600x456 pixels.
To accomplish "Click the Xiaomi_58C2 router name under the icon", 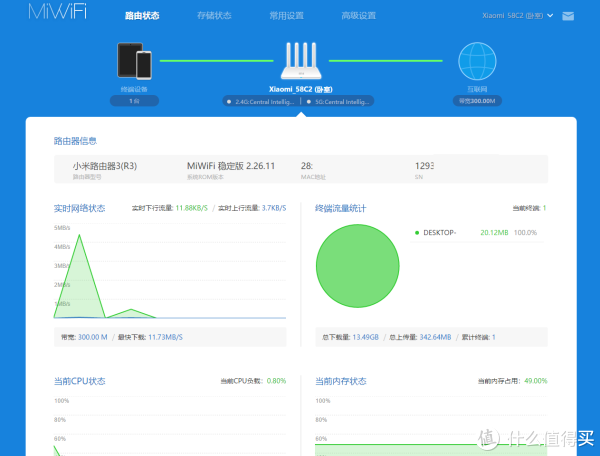I will point(301,90).
